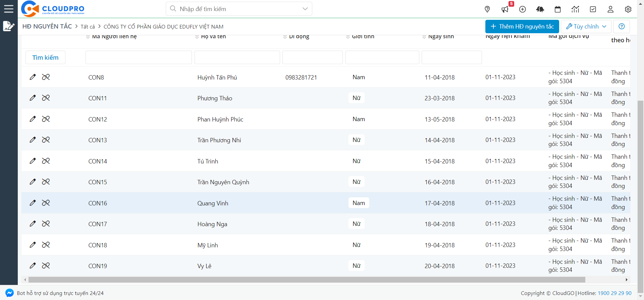644x300 pixels.
Task: Open the help question mark button
Action: [622, 26]
